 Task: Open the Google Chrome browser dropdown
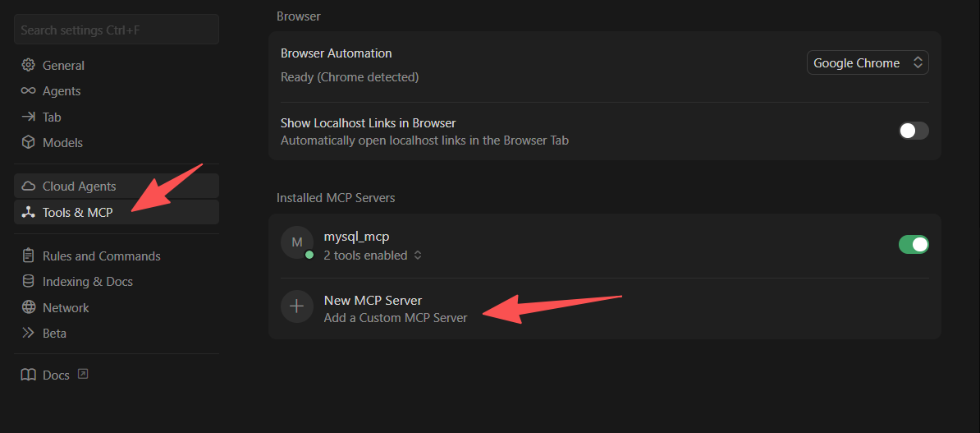point(868,63)
